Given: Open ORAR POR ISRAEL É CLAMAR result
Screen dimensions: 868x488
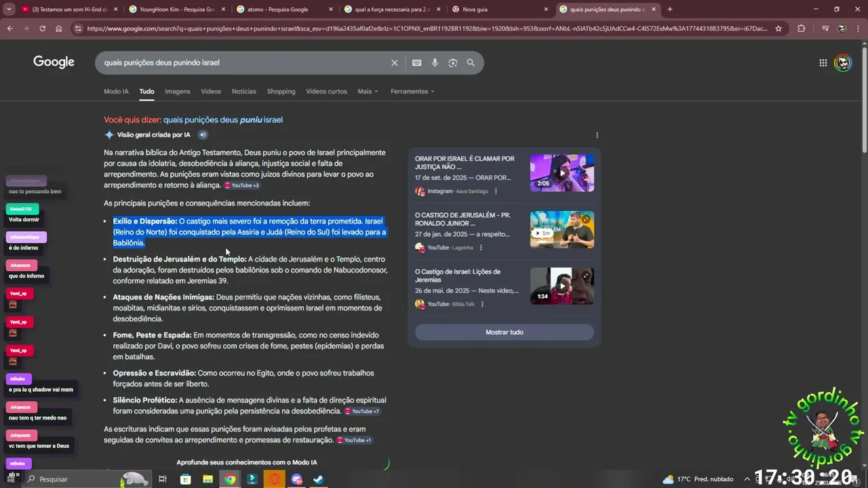Looking at the screenshot, I should [x=465, y=163].
